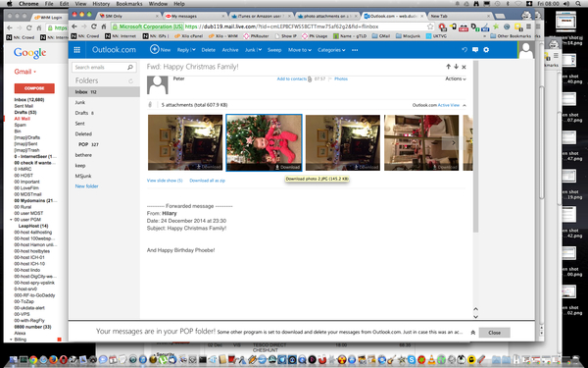This screenshot has height=368, width=588.
Task: Go to previous message up arrow
Action: click(x=448, y=67)
